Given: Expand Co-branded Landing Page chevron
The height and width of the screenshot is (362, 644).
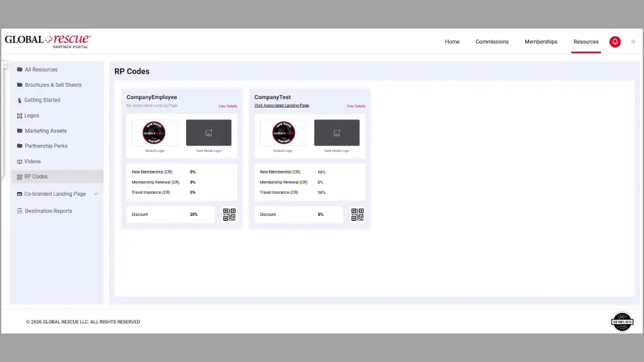Looking at the screenshot, I should click(96, 194).
